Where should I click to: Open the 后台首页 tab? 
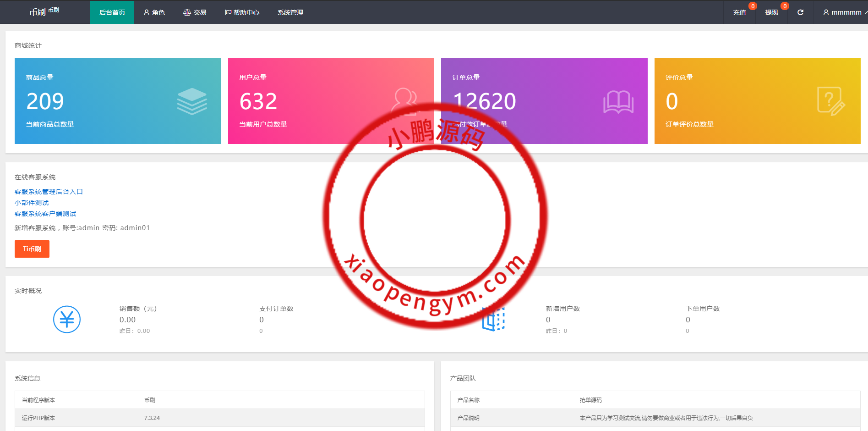tap(112, 12)
